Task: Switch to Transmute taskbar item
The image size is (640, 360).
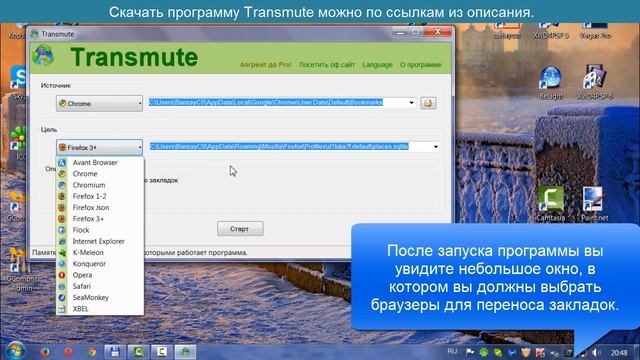Action: [x=185, y=351]
